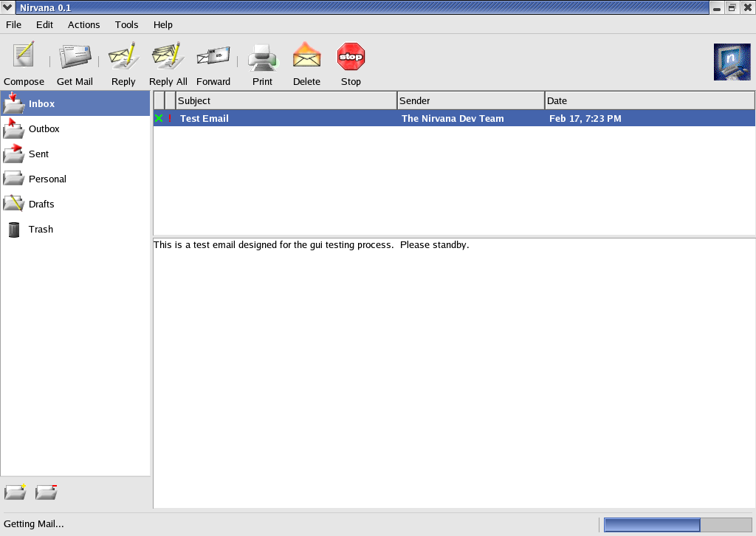Click the Compose toolbar icon

[24, 56]
